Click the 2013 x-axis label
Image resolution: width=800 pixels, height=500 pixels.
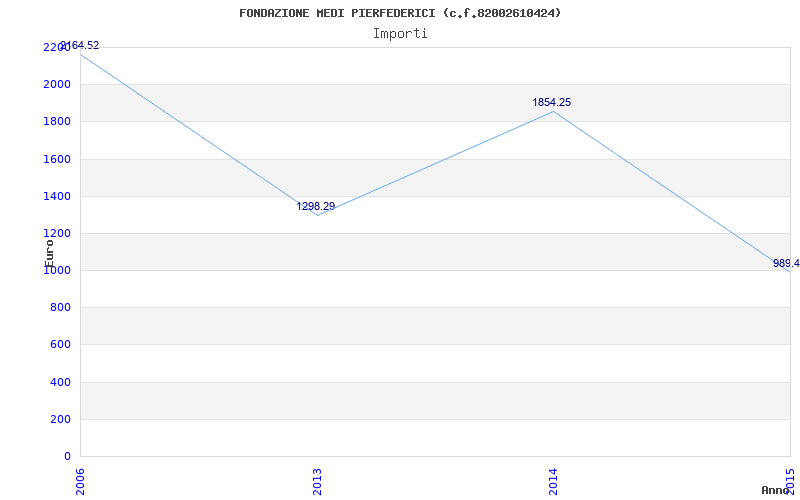coord(317,481)
